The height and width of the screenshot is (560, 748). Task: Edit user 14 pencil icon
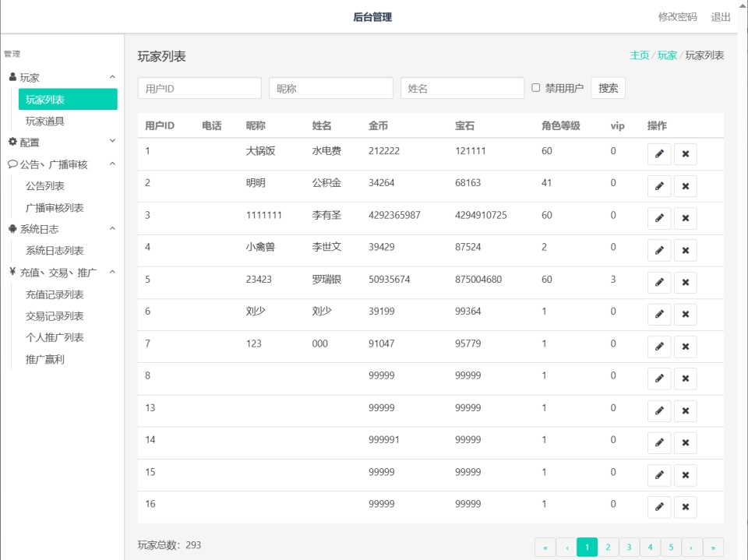point(659,442)
